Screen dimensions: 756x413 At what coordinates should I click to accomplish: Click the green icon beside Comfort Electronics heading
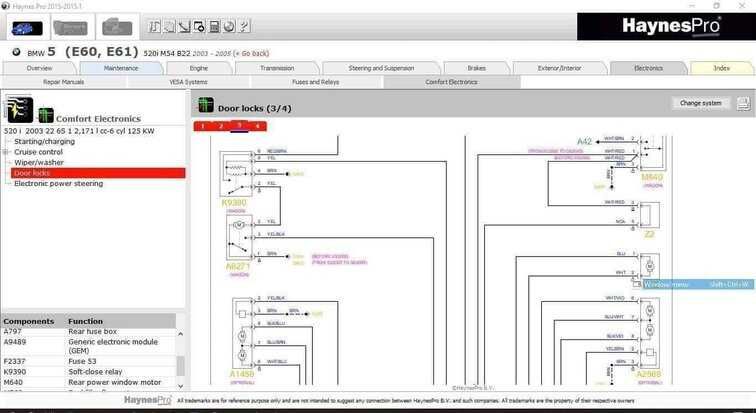(46, 115)
